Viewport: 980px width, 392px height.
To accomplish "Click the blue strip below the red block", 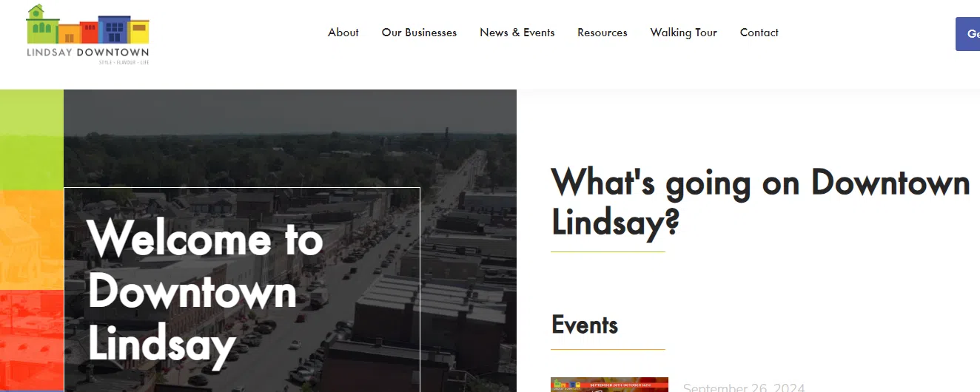I will click(x=32, y=391).
